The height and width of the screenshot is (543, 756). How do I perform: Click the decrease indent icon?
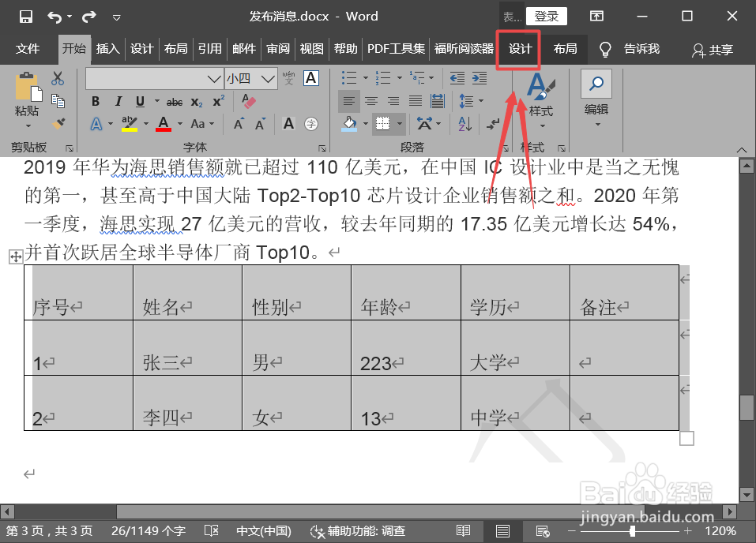coord(457,78)
